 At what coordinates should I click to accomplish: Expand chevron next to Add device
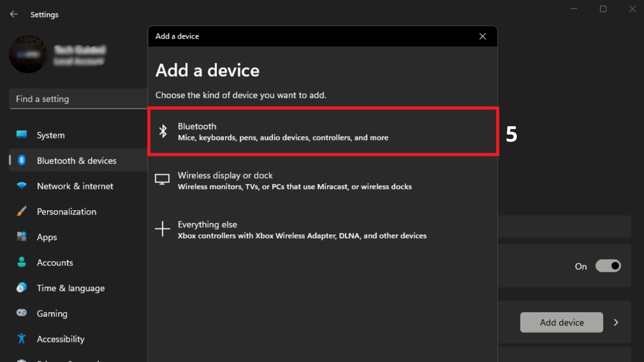click(x=616, y=322)
